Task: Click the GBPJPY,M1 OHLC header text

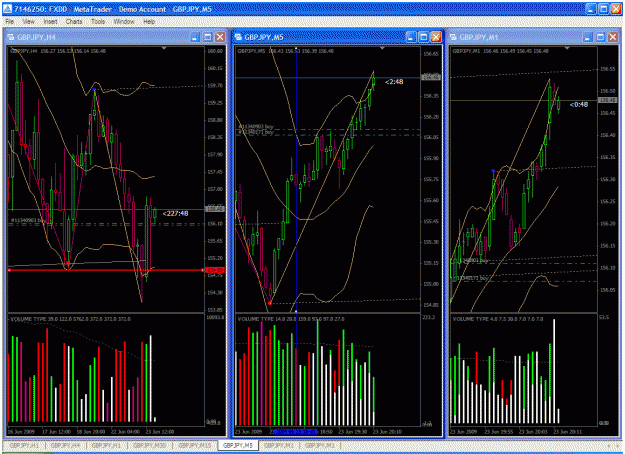Action: 501,51
